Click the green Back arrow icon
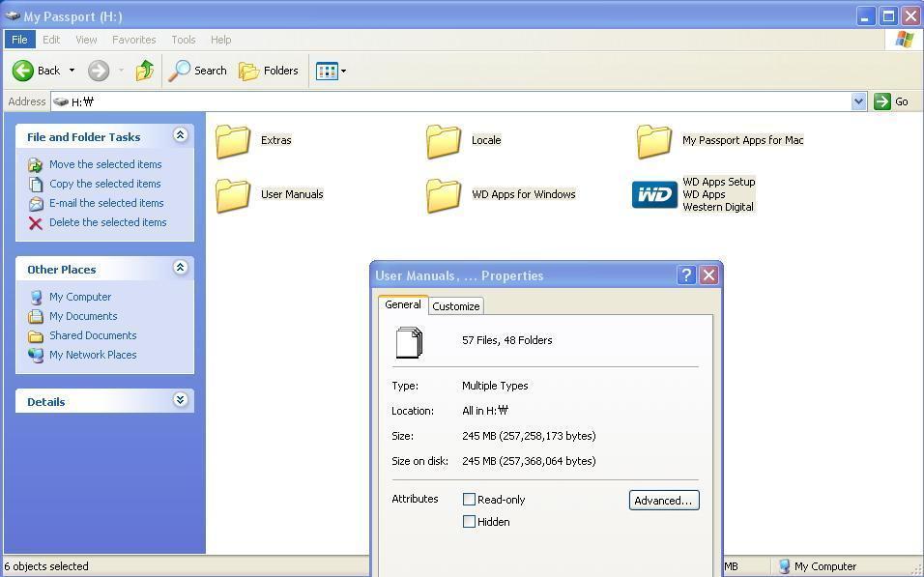The width and height of the screenshot is (924, 577). pos(23,71)
